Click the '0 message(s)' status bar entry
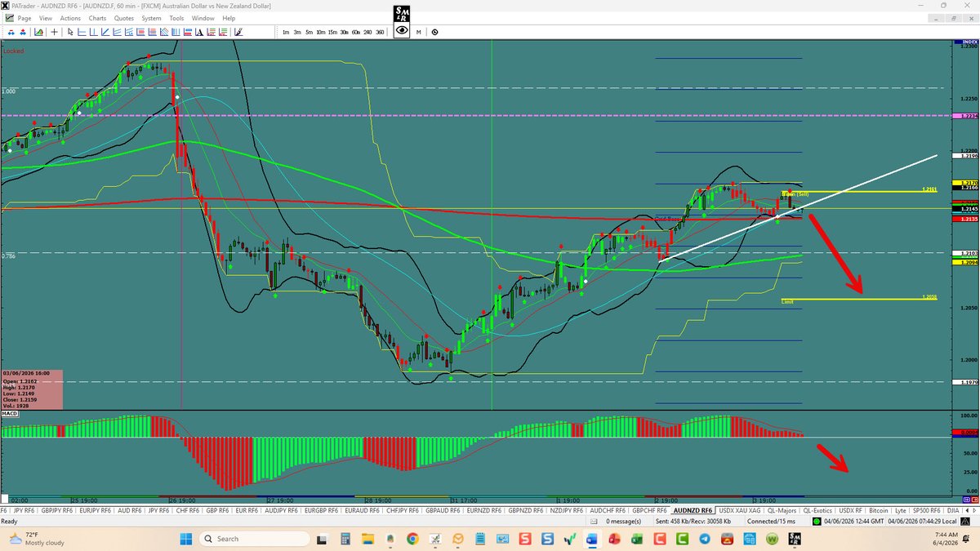The image size is (980, 551). coord(624,521)
